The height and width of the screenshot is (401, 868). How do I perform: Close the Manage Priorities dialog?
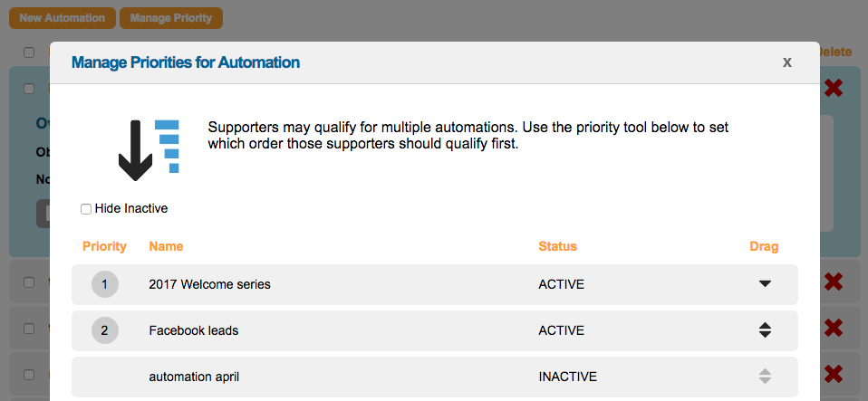(x=787, y=62)
